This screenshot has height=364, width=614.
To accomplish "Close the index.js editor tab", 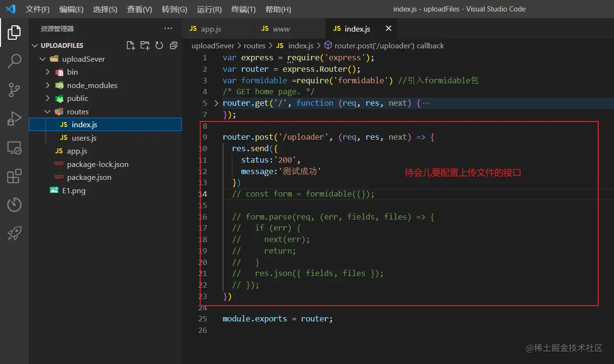I will [388, 29].
